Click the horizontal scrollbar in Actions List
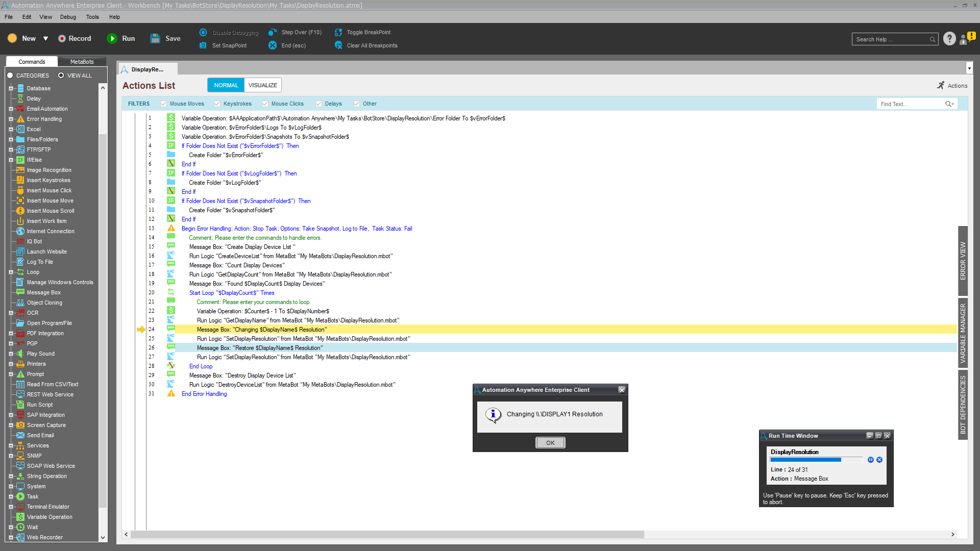The image size is (980, 551). (387, 535)
